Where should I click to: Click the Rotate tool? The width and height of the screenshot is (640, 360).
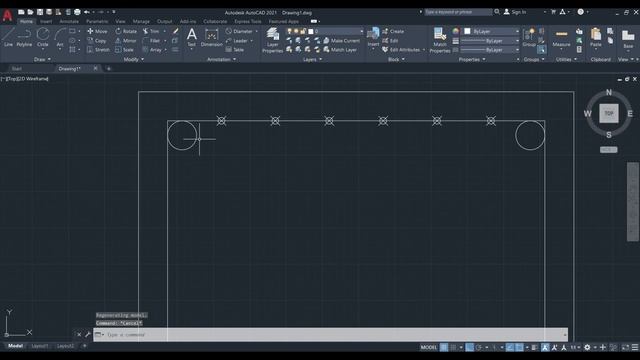tap(126, 31)
